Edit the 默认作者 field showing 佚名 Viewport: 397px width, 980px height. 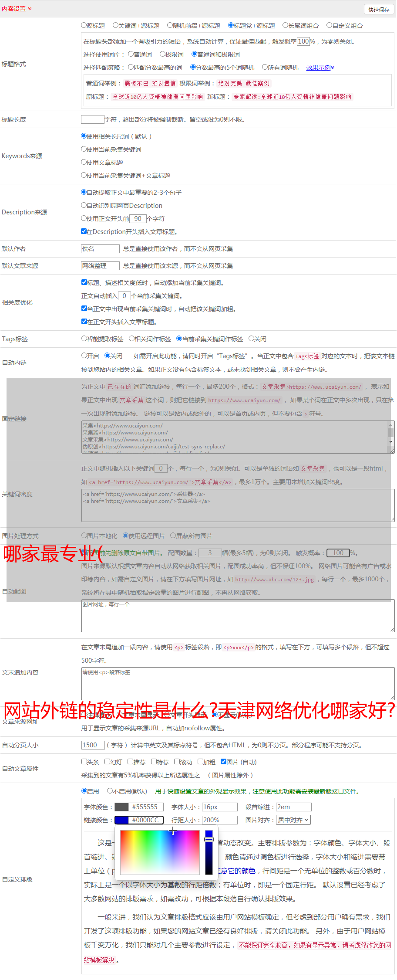100,249
